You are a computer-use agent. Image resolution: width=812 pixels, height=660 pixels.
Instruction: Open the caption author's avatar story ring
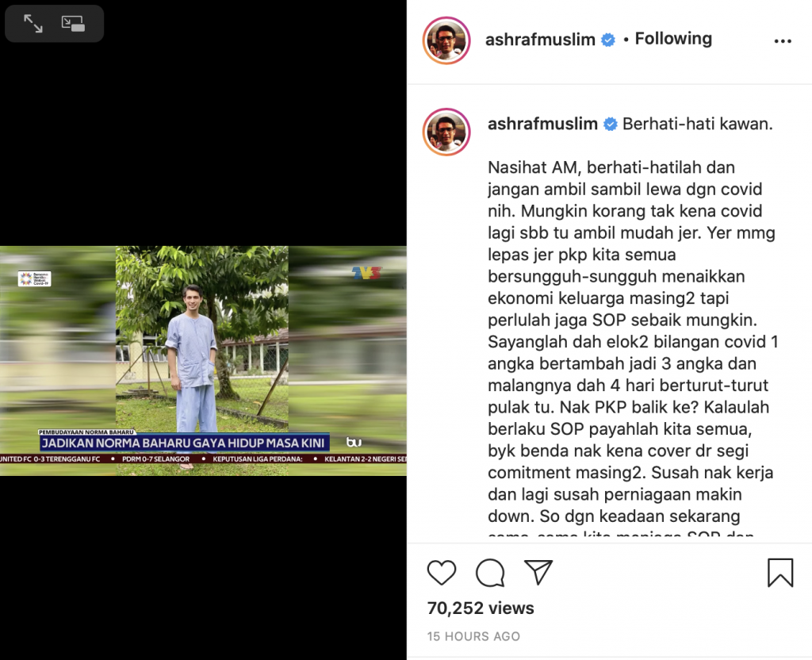pyautogui.click(x=446, y=132)
